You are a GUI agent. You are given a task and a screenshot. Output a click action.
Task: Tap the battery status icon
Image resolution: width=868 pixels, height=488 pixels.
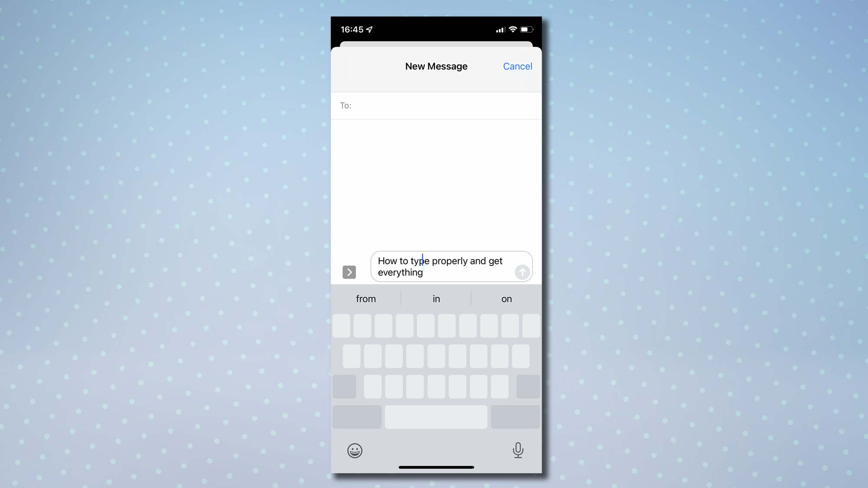click(x=526, y=29)
